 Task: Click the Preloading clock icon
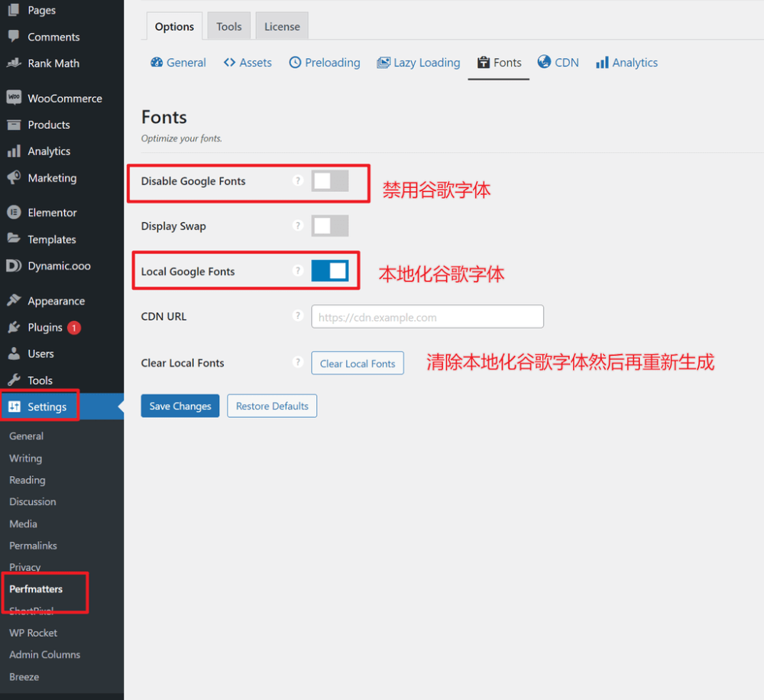pyautogui.click(x=295, y=63)
